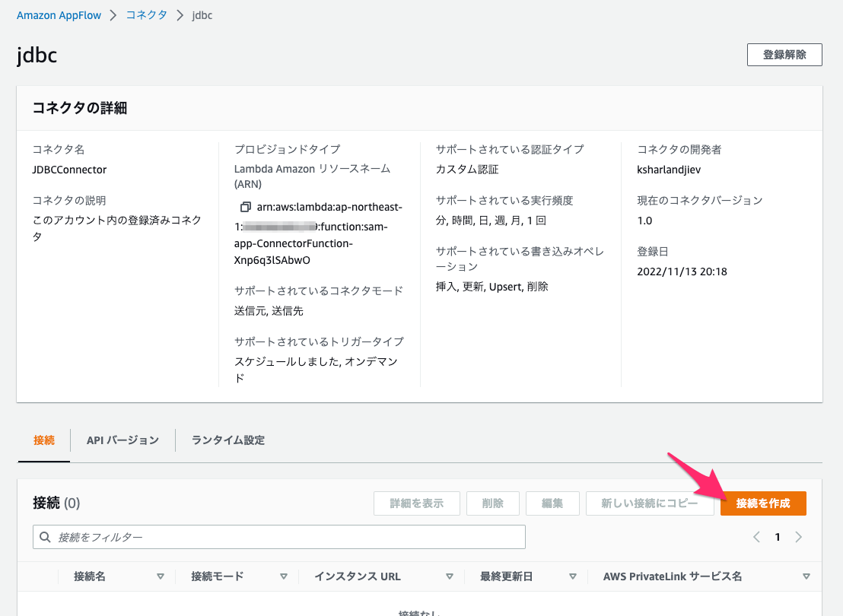Image resolution: width=843 pixels, height=616 pixels.
Task: Click the right pagination chevron
Action: click(798, 536)
